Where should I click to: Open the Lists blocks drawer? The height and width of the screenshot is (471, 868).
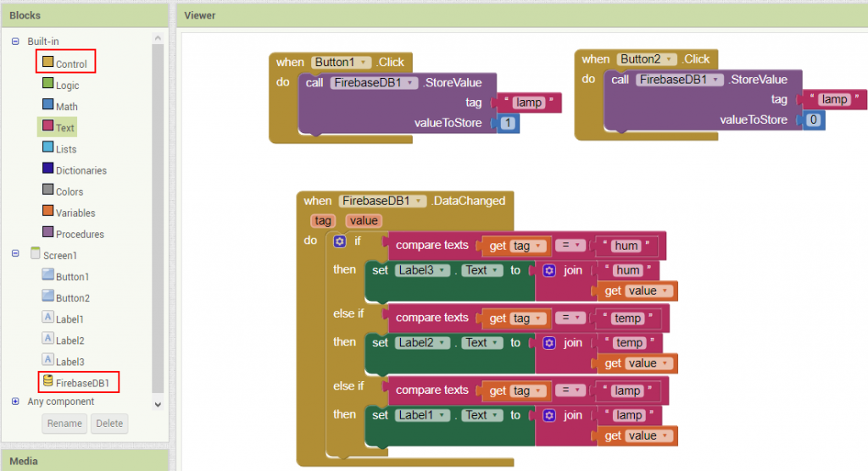coord(60,148)
